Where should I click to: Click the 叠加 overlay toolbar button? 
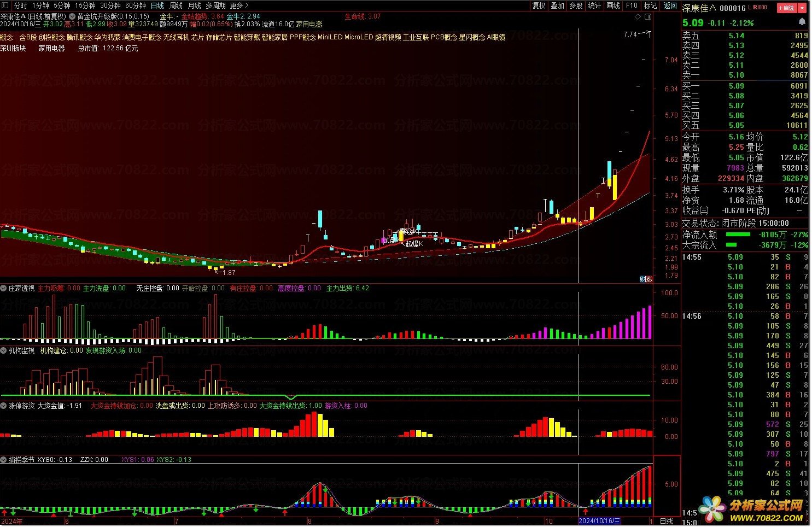click(557, 5)
